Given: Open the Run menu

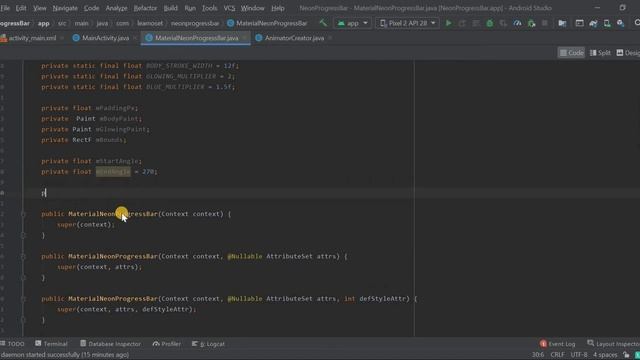Looking at the screenshot, I should 190,8.
